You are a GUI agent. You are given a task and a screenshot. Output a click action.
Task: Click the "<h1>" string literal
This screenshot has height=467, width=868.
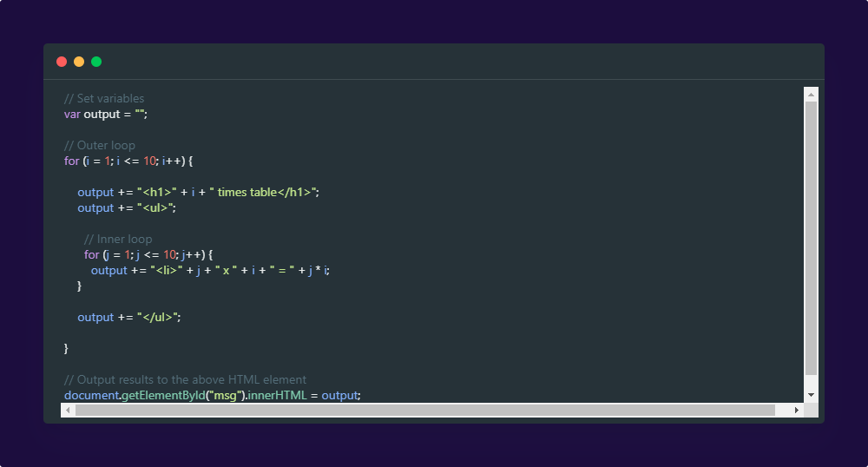[156, 193]
